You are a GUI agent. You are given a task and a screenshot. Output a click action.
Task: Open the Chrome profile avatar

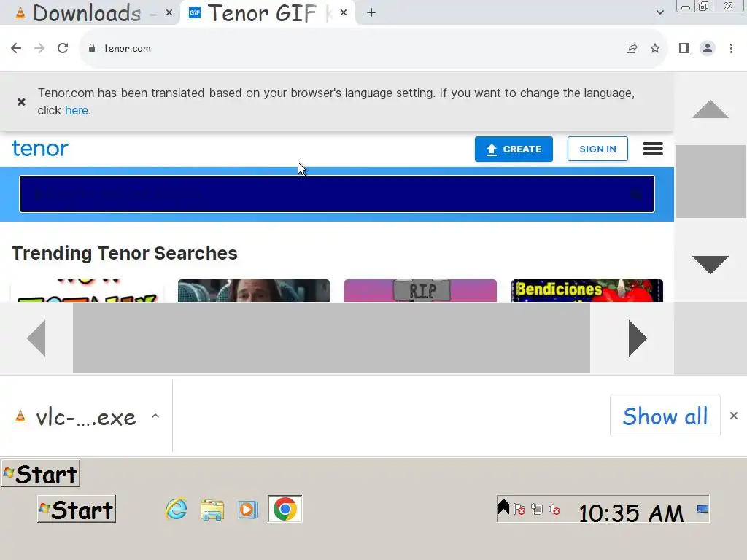(708, 48)
